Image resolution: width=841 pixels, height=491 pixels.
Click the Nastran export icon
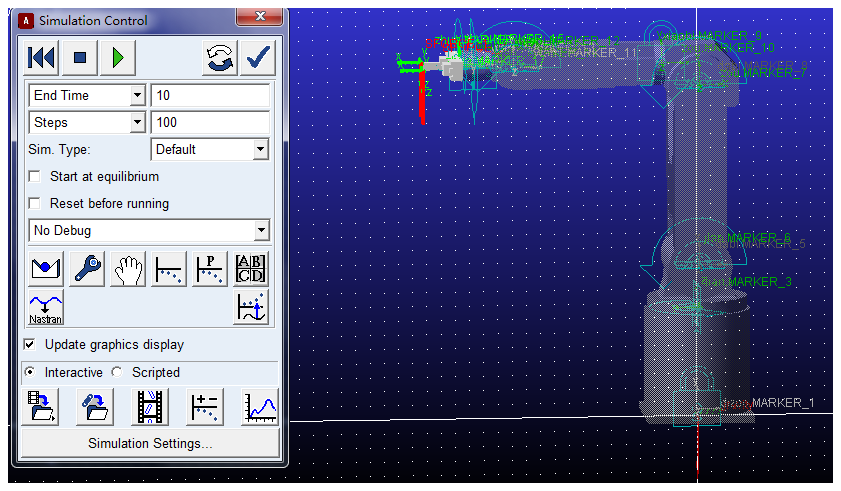[x=46, y=309]
